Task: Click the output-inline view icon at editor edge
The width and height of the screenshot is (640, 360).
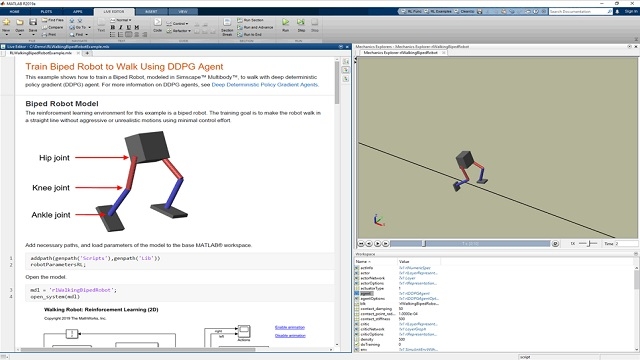Action: click(x=346, y=70)
